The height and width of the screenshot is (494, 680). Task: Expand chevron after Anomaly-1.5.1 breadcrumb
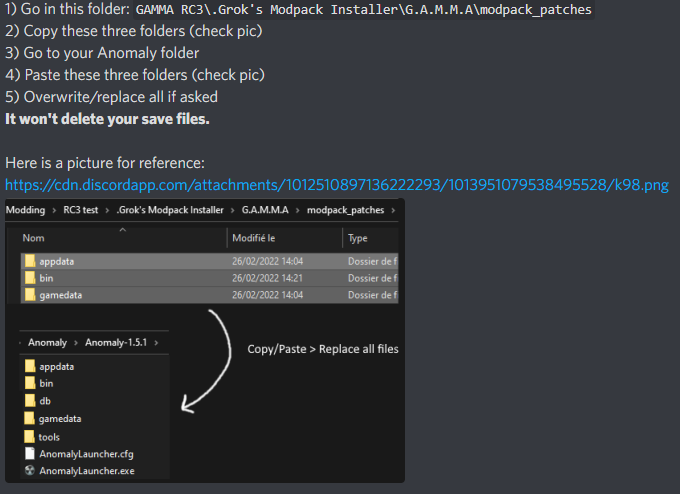(156, 343)
